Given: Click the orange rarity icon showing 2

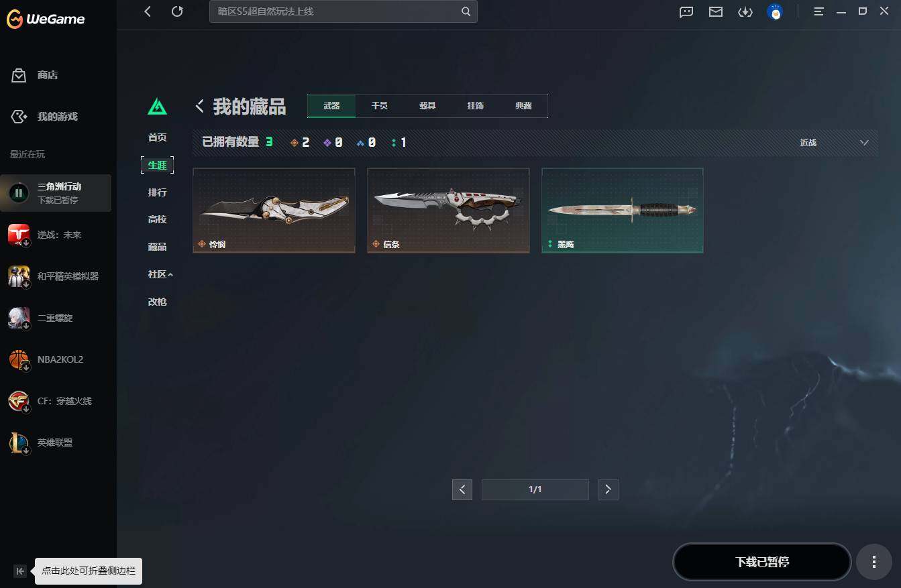Looking at the screenshot, I should pos(294,143).
